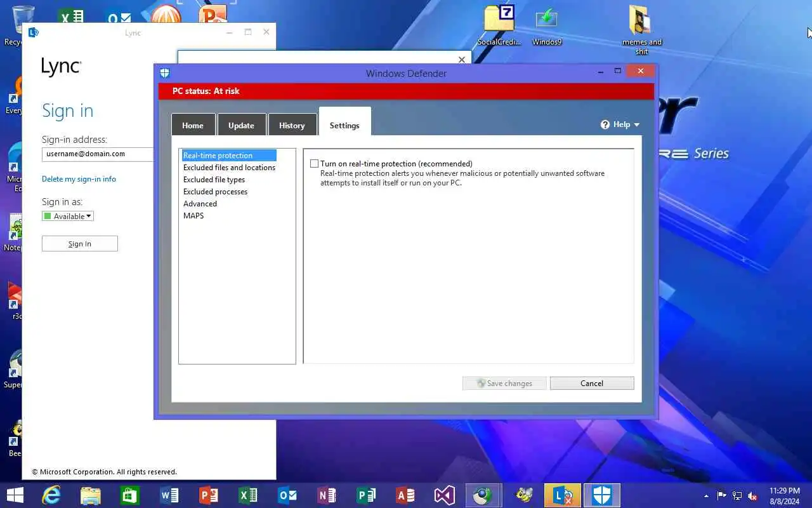The image size is (812, 508).
Task: Open PowerPoint from the taskbar
Action: (209, 495)
